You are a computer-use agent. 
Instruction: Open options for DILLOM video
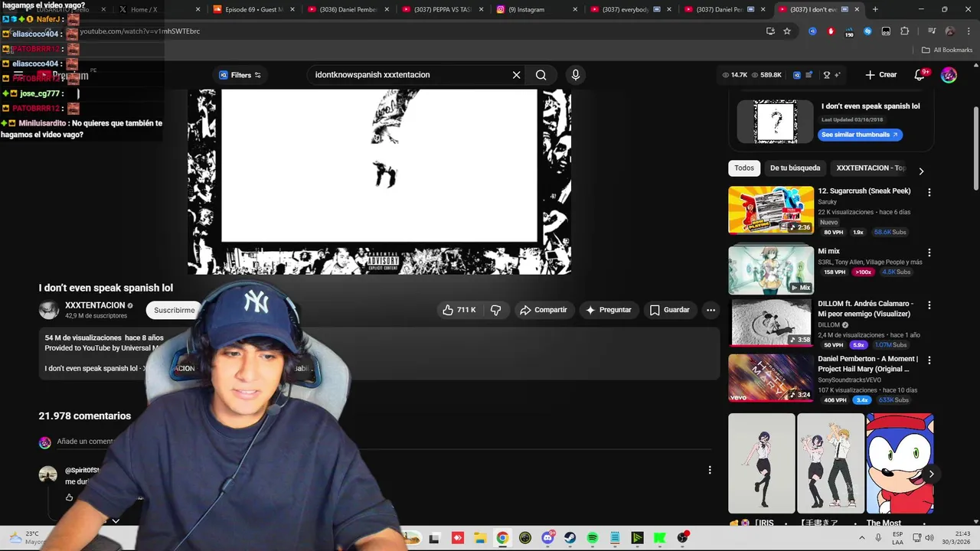pos(929,305)
